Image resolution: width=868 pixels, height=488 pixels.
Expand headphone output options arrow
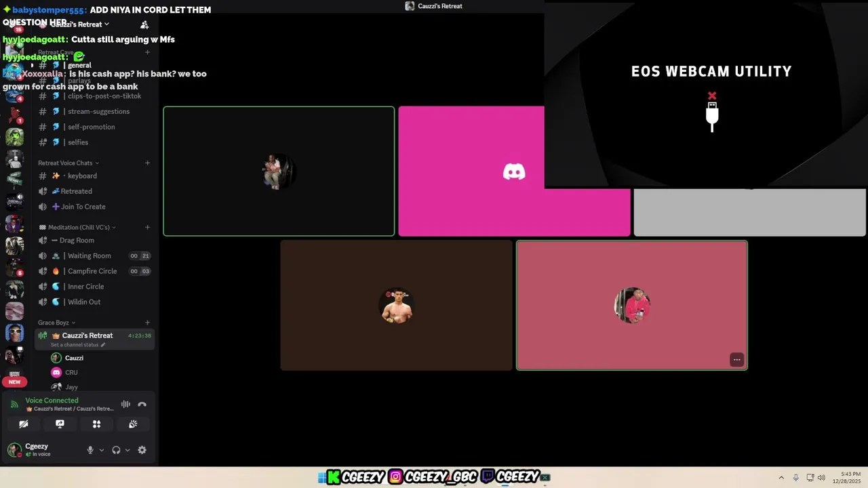pos(127,450)
